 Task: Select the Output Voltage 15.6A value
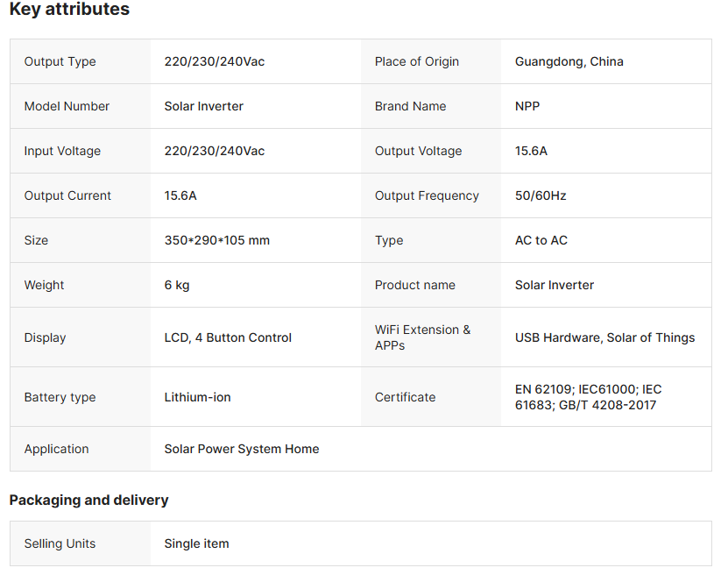(x=531, y=151)
